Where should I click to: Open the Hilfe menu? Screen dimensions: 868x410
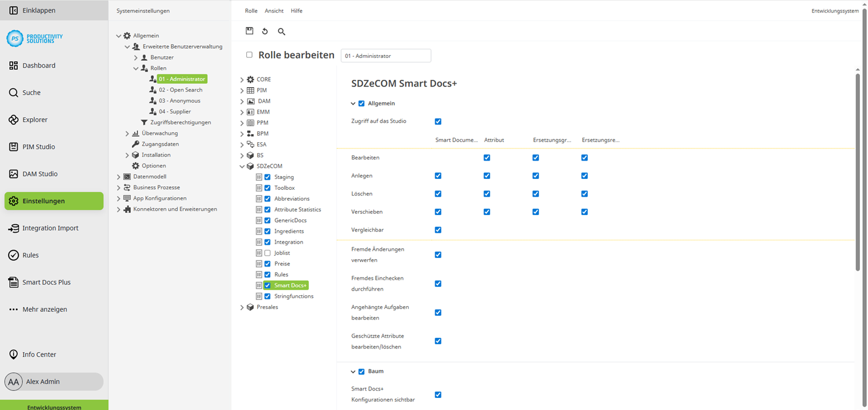pos(296,10)
